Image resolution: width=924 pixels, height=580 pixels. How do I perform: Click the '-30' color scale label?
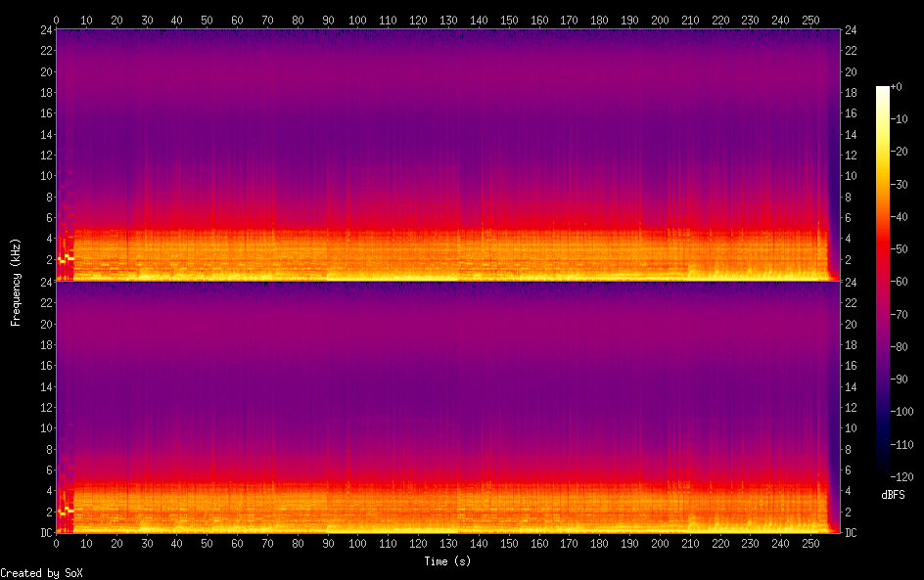(900, 184)
